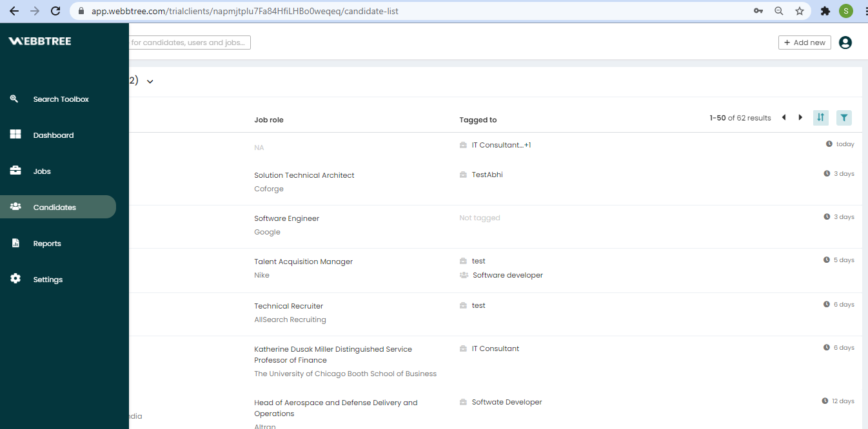Click the Settings gear icon

click(15, 279)
